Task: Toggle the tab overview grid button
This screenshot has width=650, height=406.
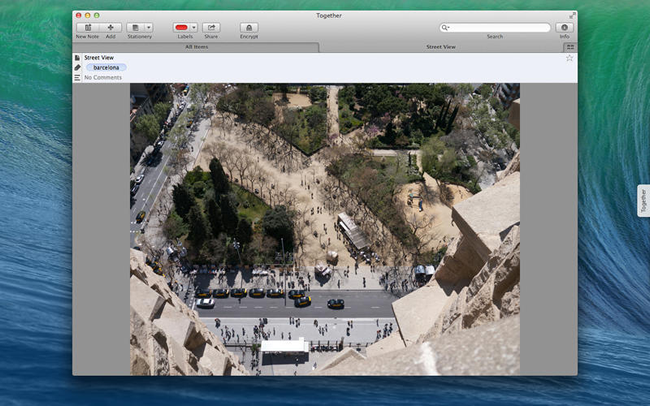Action: [x=569, y=47]
